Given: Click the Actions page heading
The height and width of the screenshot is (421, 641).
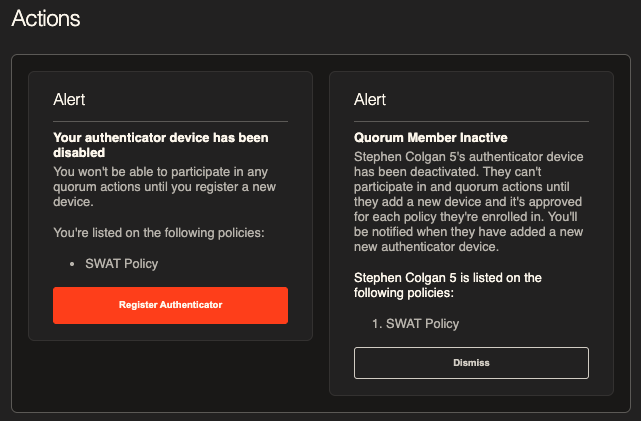Looking at the screenshot, I should point(46,18).
